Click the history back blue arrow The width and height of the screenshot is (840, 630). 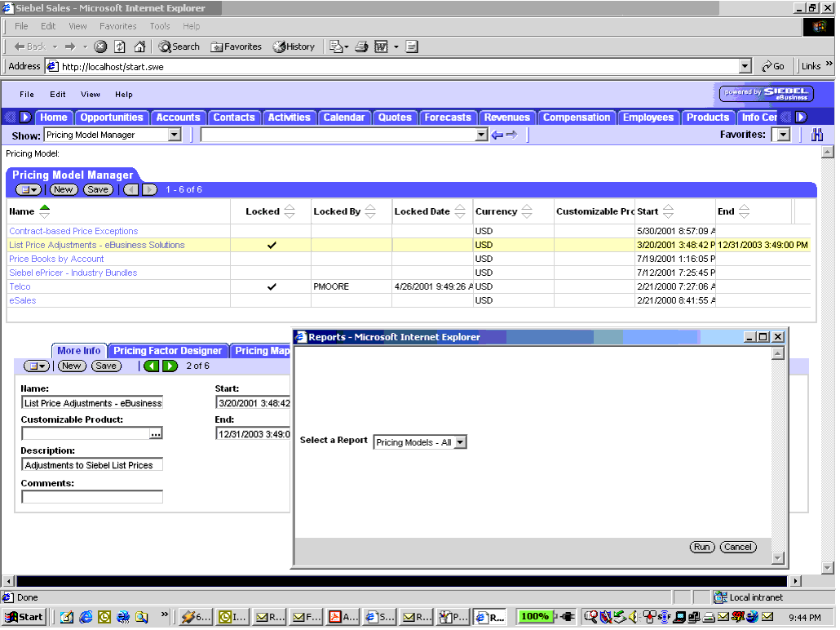click(497, 135)
